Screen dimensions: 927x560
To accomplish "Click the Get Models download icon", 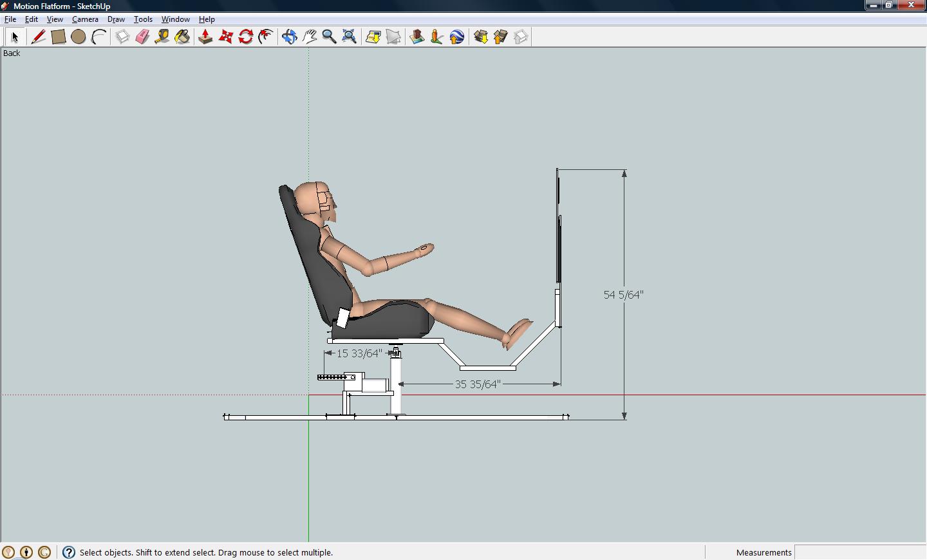I will click(x=480, y=37).
